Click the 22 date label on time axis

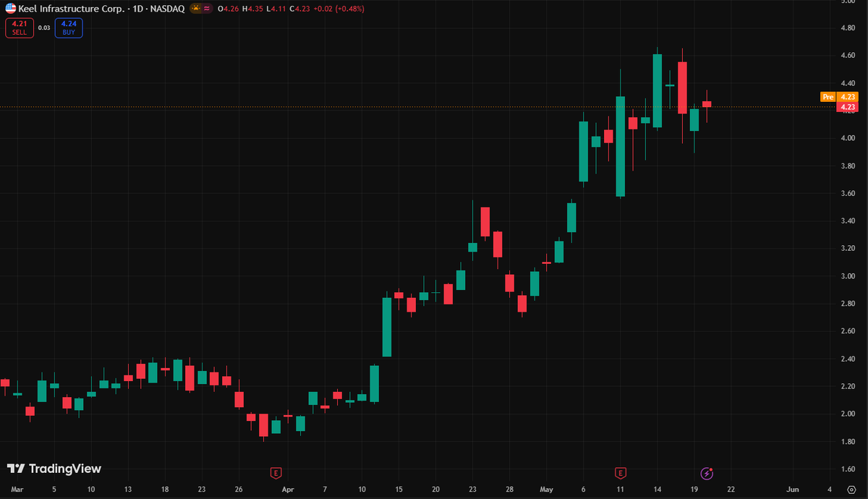(x=731, y=490)
